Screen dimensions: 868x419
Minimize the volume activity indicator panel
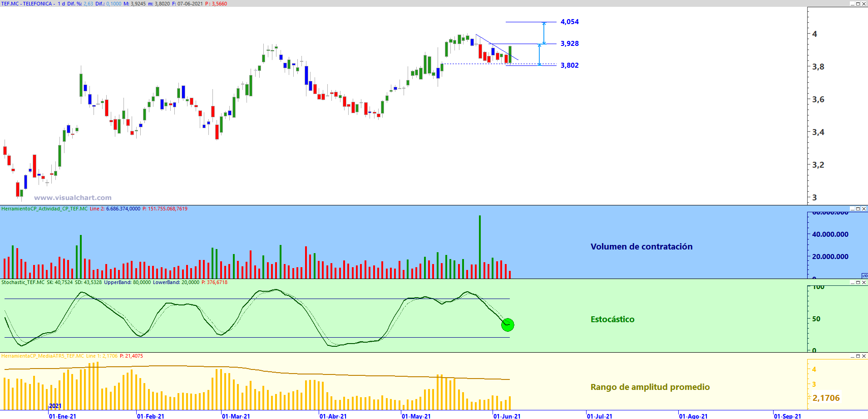pyautogui.click(x=853, y=209)
